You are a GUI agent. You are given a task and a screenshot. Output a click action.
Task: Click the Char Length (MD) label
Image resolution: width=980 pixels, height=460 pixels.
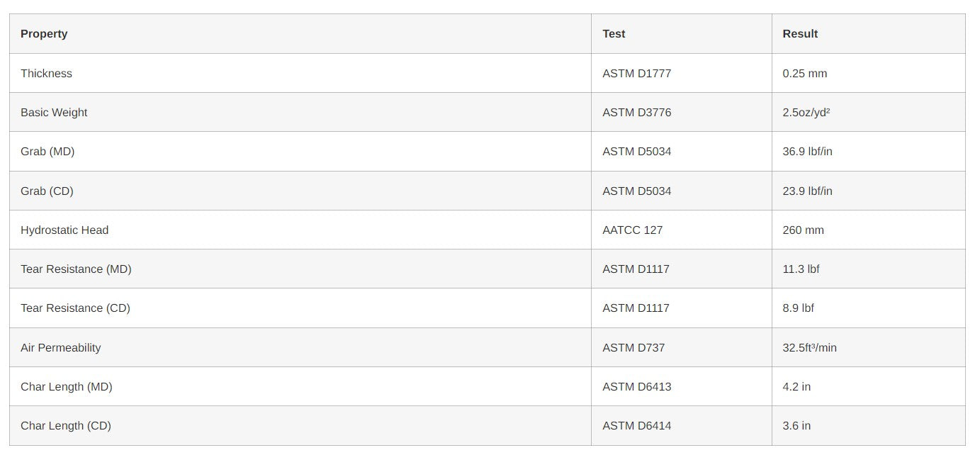67,387
